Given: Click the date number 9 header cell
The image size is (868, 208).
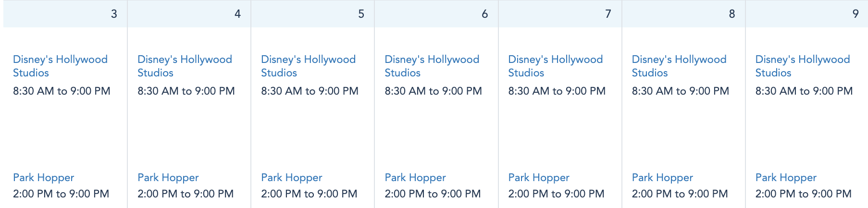Looking at the screenshot, I should click(855, 14).
